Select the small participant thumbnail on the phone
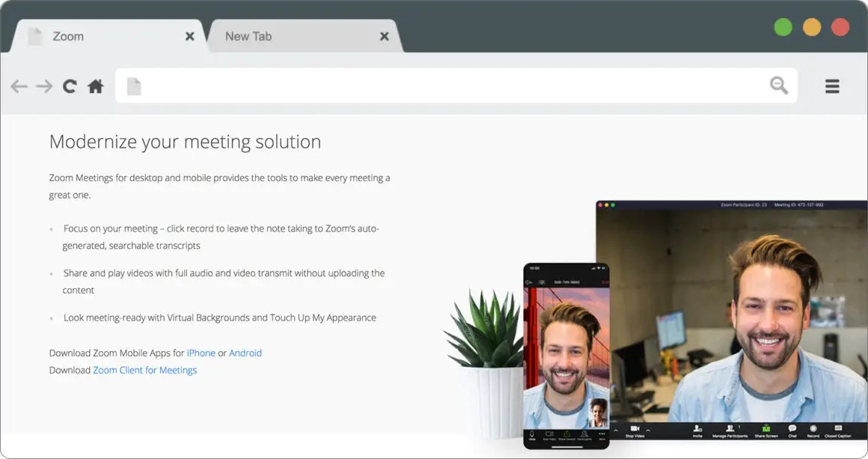The height and width of the screenshot is (459, 868). (x=597, y=413)
